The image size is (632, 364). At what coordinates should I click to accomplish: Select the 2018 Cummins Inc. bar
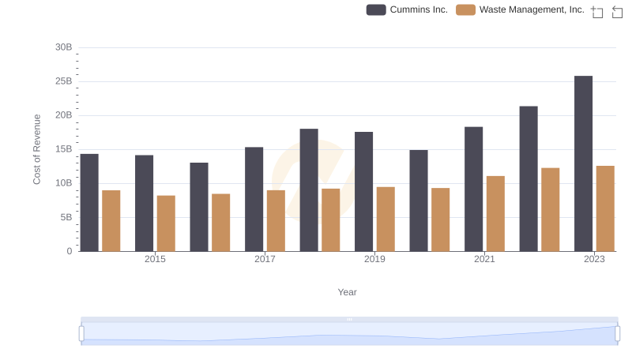tap(309, 190)
